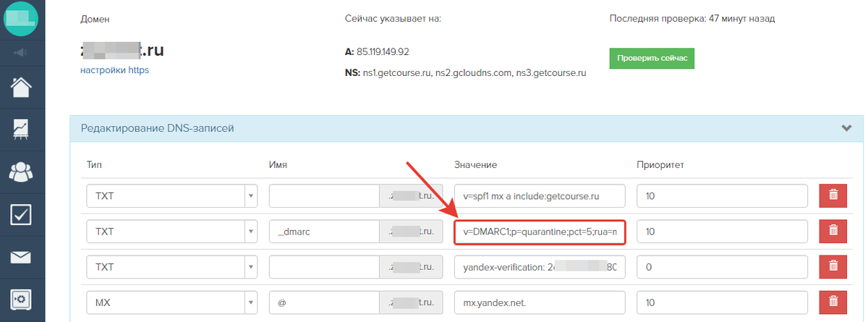
Task: Open the home icon in sidebar
Action: pos(22,86)
